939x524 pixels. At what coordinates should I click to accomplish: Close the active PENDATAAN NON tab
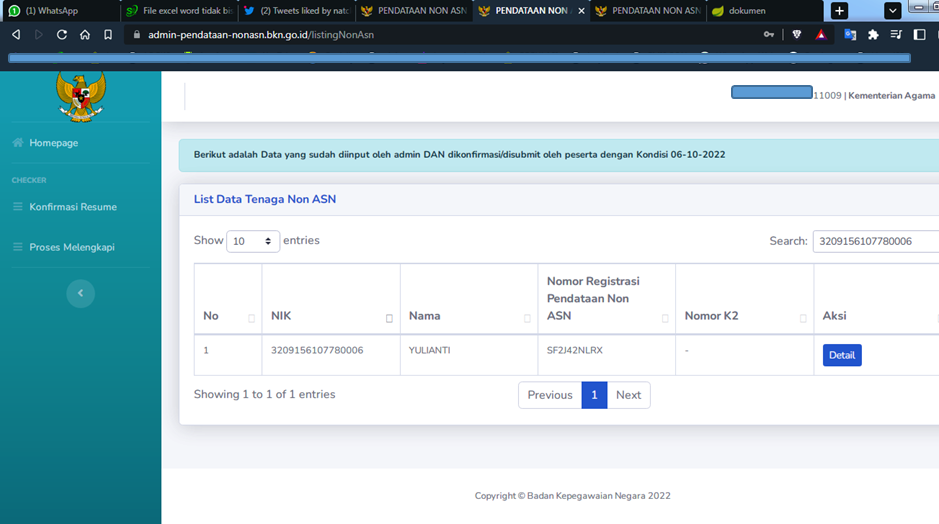(x=581, y=11)
